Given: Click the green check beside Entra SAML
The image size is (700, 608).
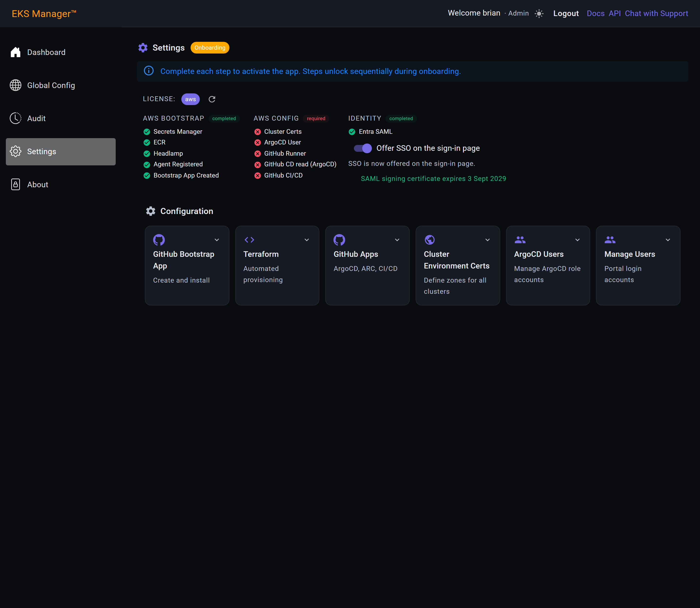Looking at the screenshot, I should coord(352,132).
